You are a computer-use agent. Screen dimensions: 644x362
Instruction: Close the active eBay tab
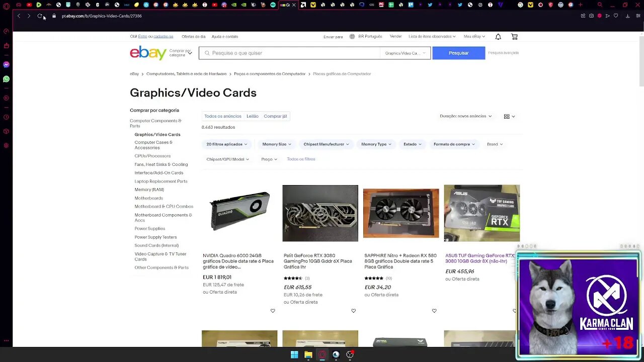click(294, 5)
